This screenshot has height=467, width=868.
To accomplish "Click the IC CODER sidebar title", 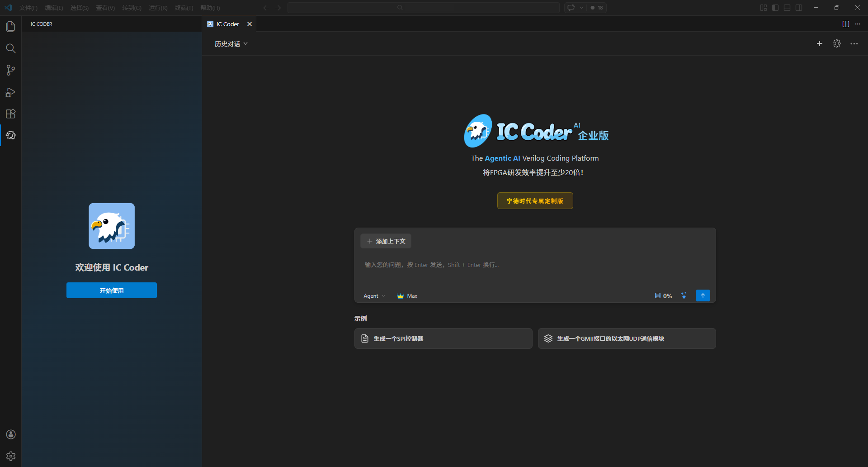I will coord(42,24).
